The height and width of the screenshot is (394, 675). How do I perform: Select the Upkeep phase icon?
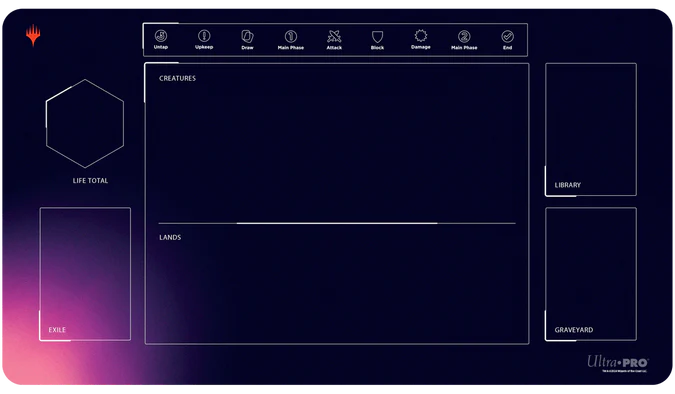(x=204, y=36)
